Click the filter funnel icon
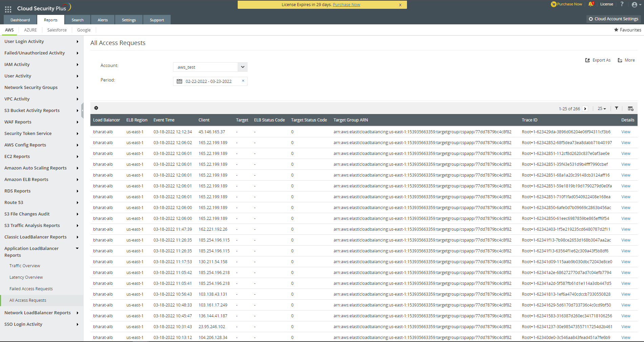Image resolution: width=644 pixels, height=342 pixels. (617, 108)
